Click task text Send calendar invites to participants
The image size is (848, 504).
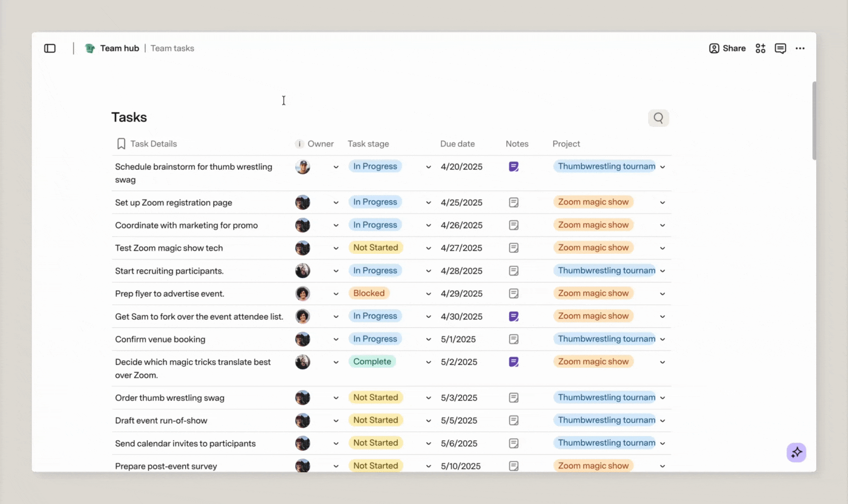click(185, 443)
